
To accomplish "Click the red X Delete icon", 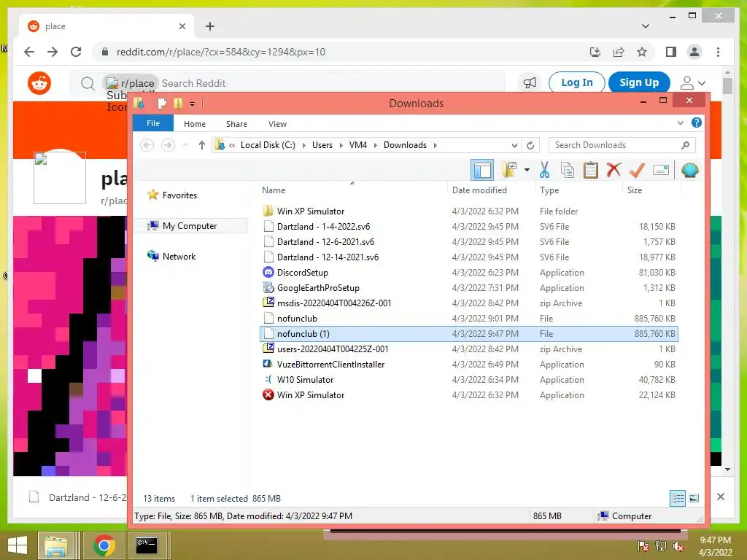I will [614, 169].
